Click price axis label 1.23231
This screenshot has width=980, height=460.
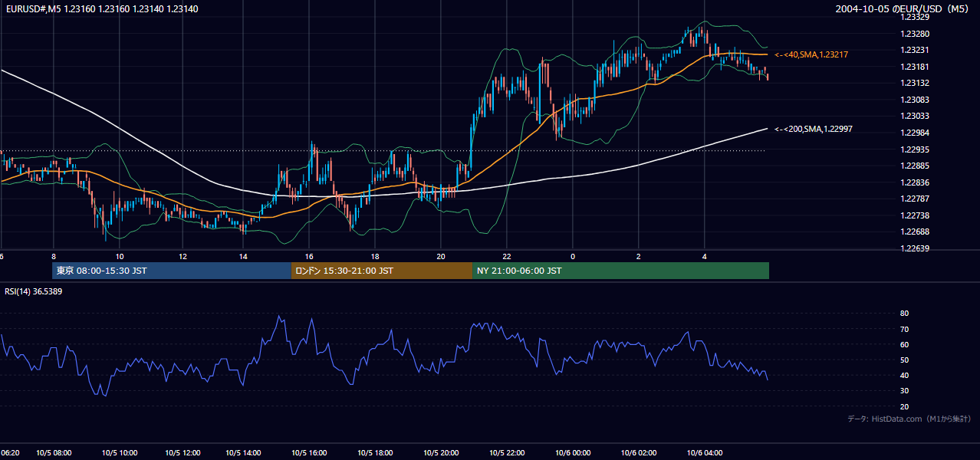(x=914, y=50)
